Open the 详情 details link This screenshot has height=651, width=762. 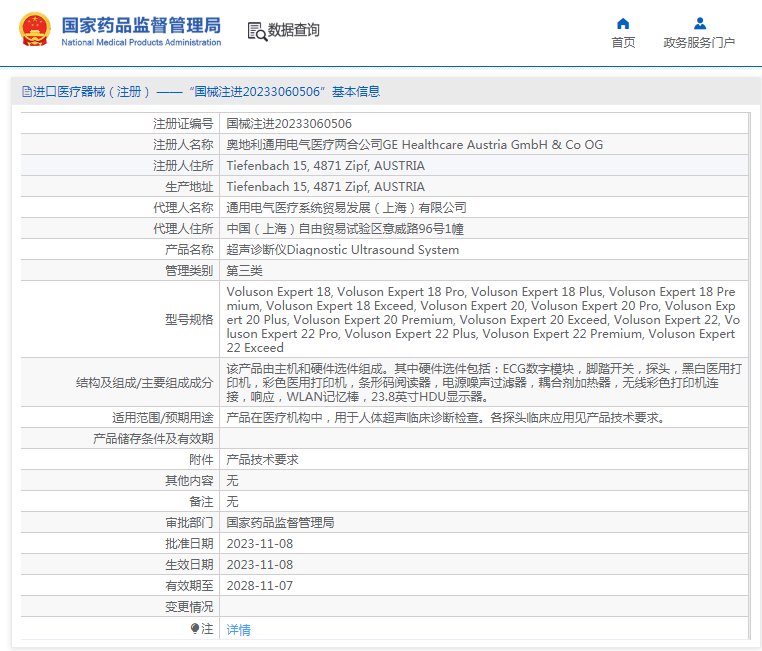pos(239,630)
